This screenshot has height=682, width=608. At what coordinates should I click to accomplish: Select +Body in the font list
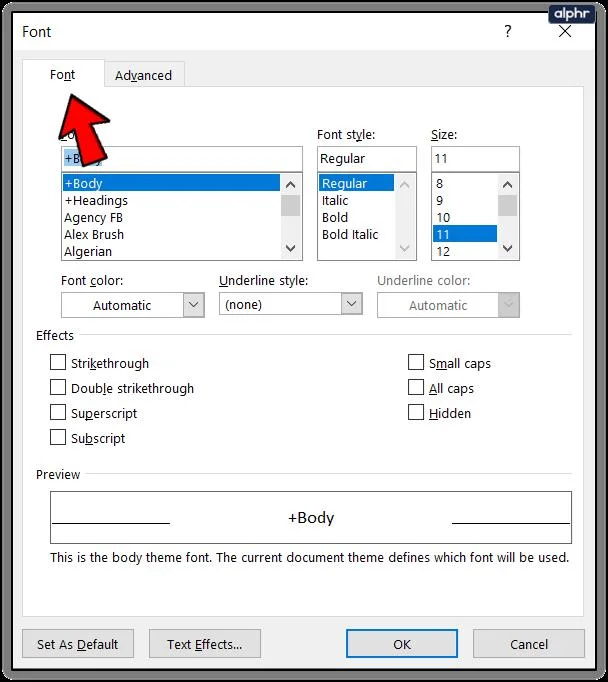click(171, 183)
